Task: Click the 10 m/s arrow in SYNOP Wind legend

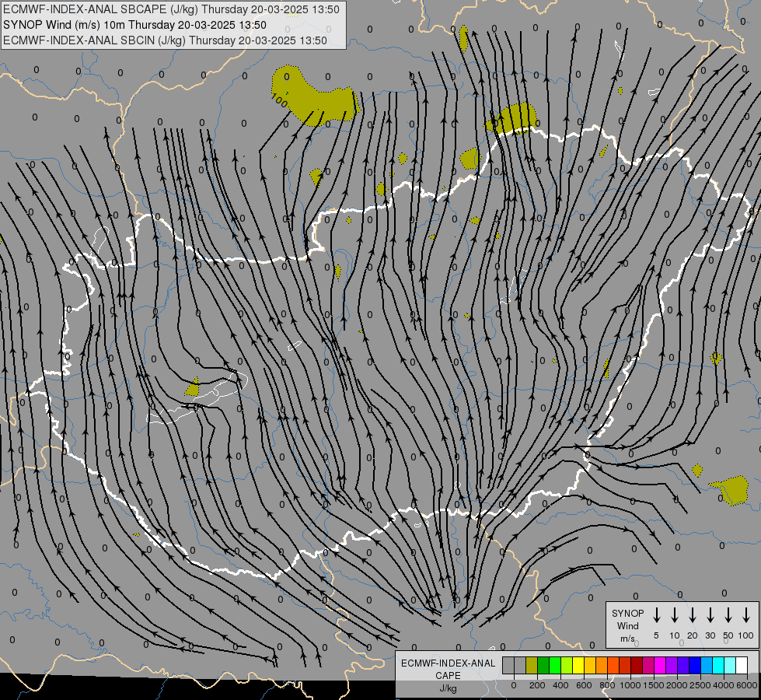Action: pos(674,614)
